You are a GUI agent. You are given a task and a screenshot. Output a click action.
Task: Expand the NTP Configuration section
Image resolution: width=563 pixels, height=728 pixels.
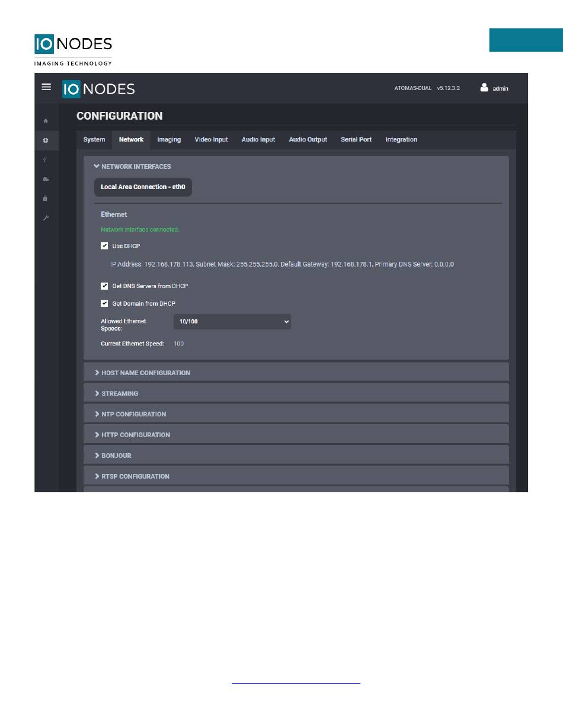click(x=296, y=414)
